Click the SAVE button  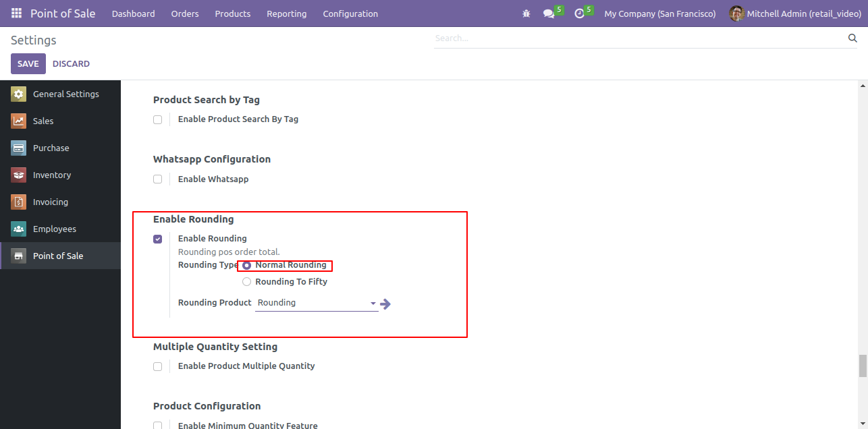pyautogui.click(x=28, y=63)
